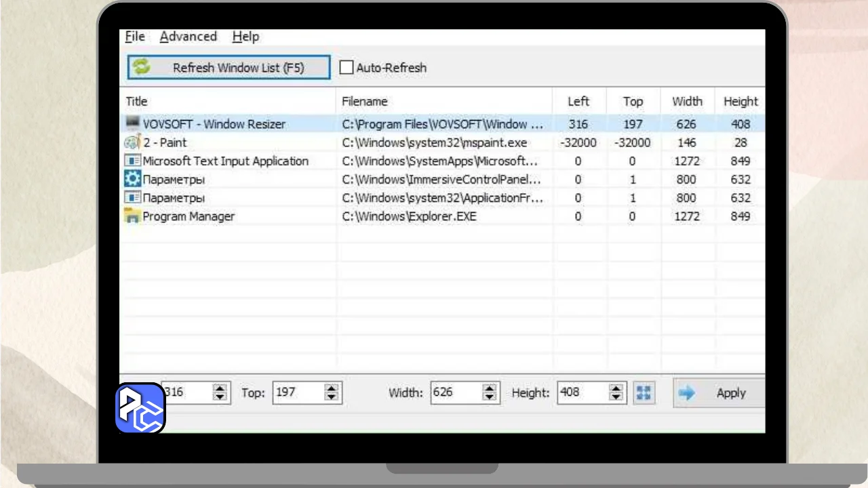This screenshot has width=868, height=488.
Task: Click the gear icon of the ImmersiveControlPanel row
Action: (x=132, y=179)
